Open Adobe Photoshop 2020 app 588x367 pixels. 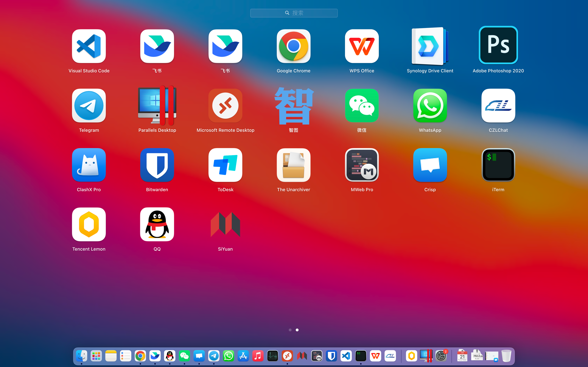pos(498,45)
